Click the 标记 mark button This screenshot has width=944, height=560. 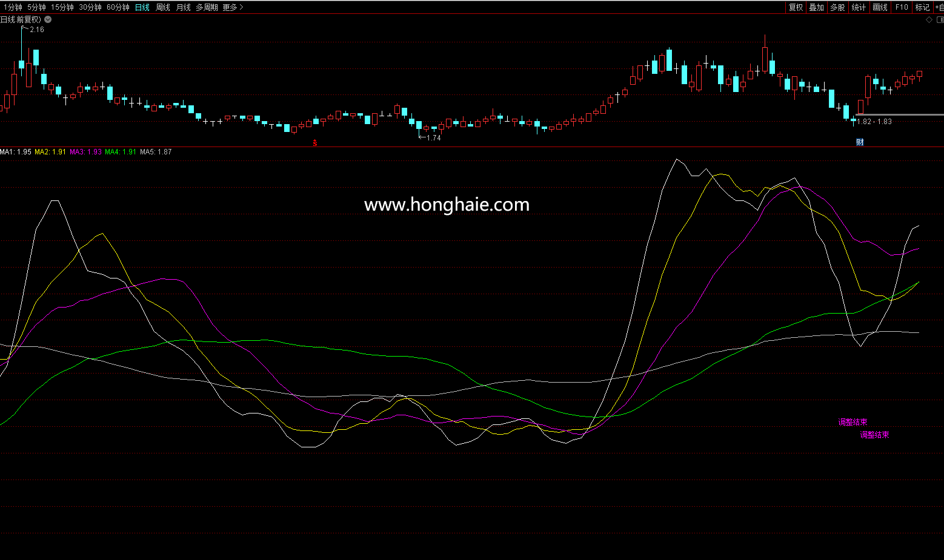coord(922,7)
